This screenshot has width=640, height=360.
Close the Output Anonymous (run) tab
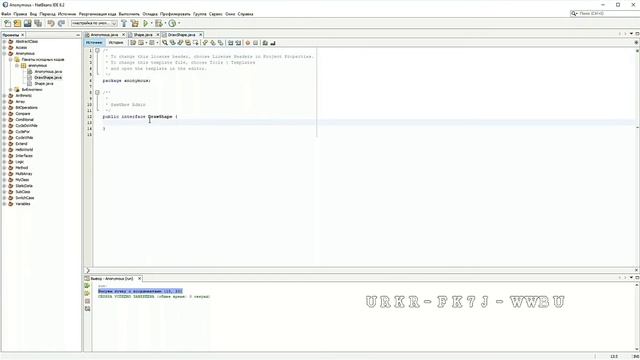139,279
